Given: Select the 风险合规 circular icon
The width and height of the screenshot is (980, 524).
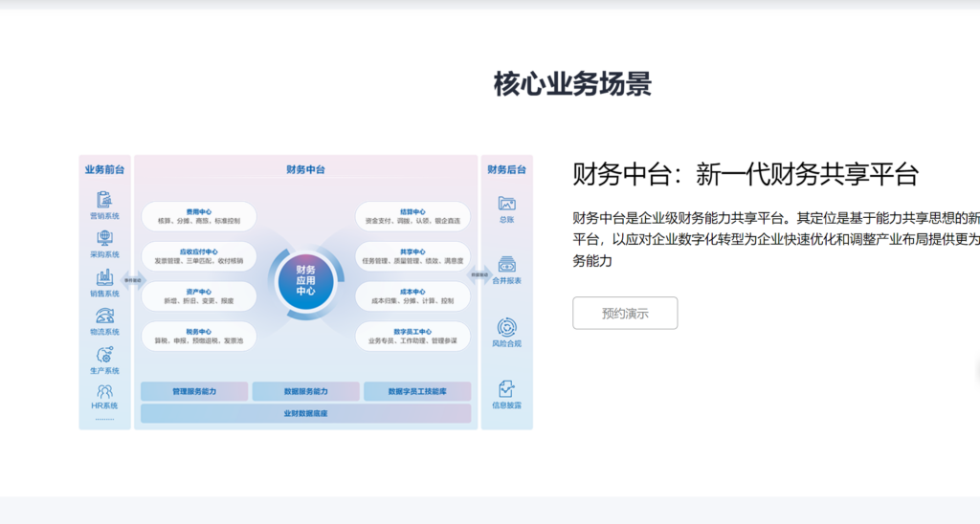Looking at the screenshot, I should [506, 327].
